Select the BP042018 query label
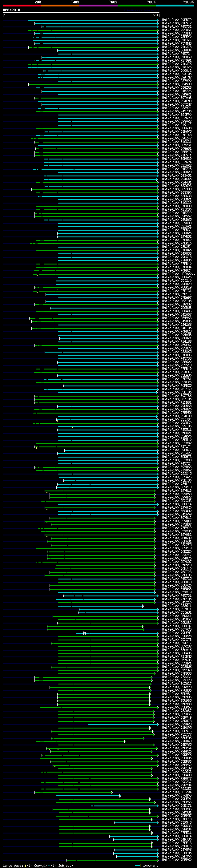Viewport: 197px width, 868px height. (11, 10)
